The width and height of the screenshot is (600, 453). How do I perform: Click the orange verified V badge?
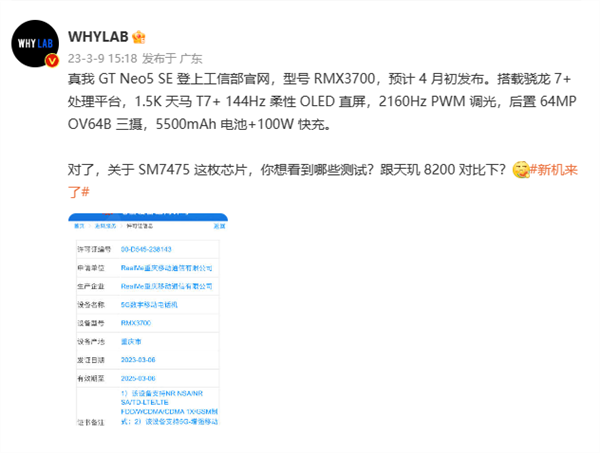pos(52,61)
